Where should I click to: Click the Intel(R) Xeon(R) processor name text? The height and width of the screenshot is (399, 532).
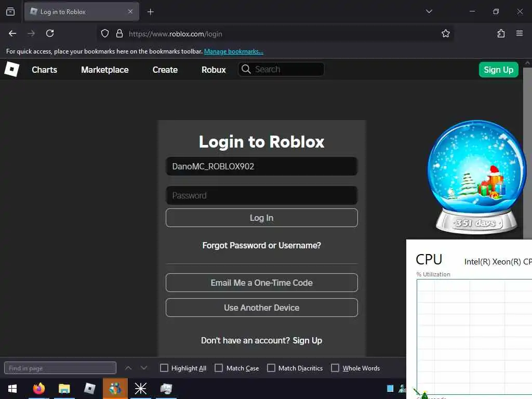pyautogui.click(x=498, y=262)
